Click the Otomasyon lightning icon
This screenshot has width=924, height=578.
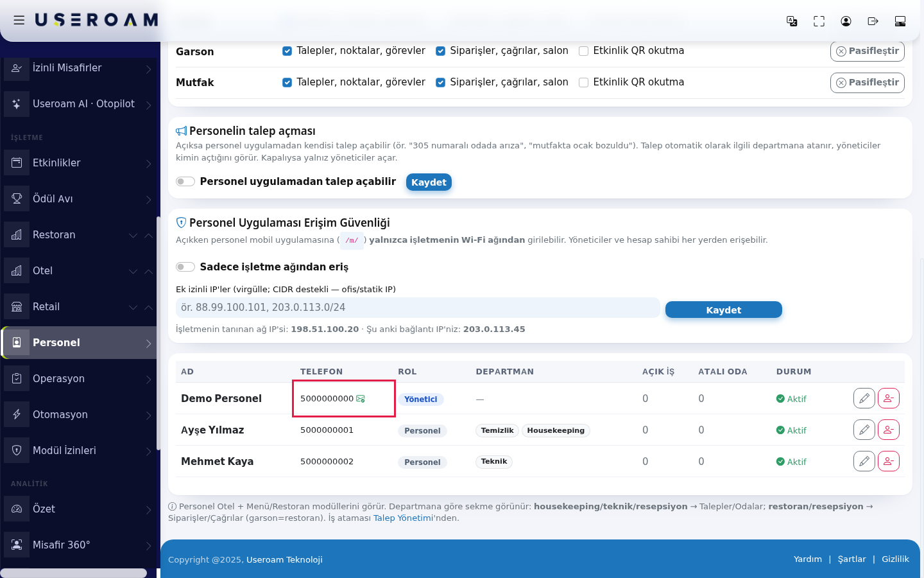(x=17, y=415)
